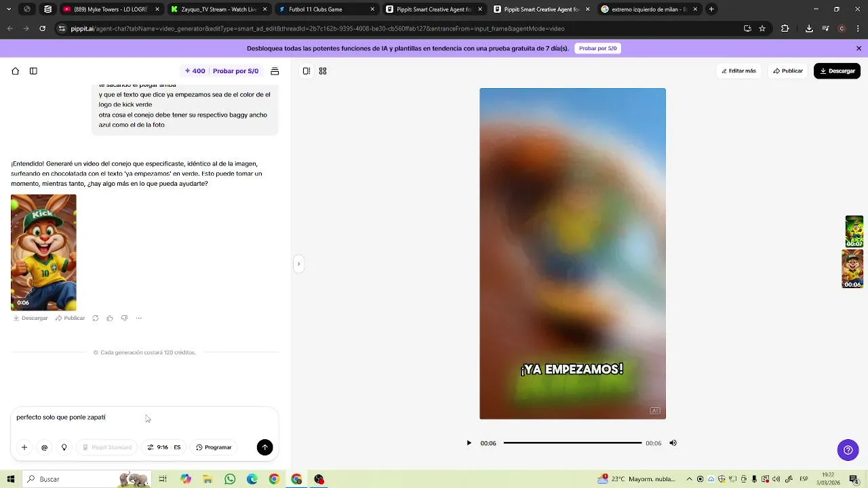Switch to the Futbol 11 Clubs Game tab

pyautogui.click(x=327, y=9)
